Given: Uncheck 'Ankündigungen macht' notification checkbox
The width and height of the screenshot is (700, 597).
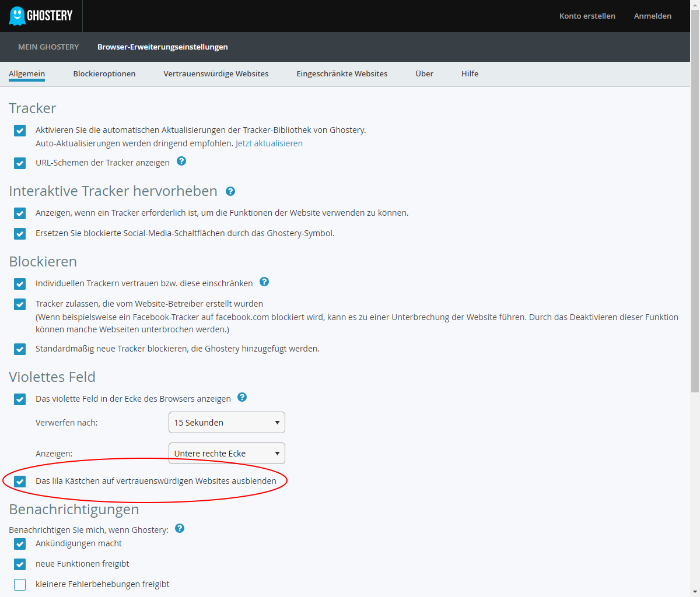Looking at the screenshot, I should [x=20, y=544].
